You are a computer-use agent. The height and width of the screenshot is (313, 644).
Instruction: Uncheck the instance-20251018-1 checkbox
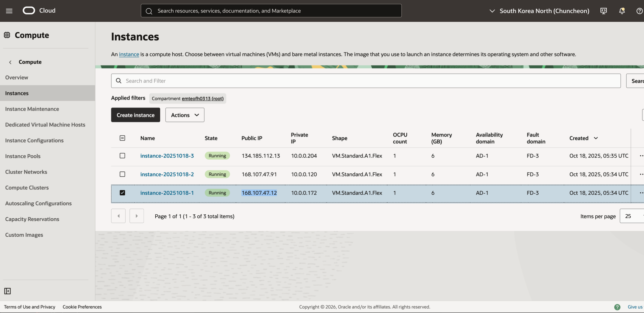click(122, 193)
